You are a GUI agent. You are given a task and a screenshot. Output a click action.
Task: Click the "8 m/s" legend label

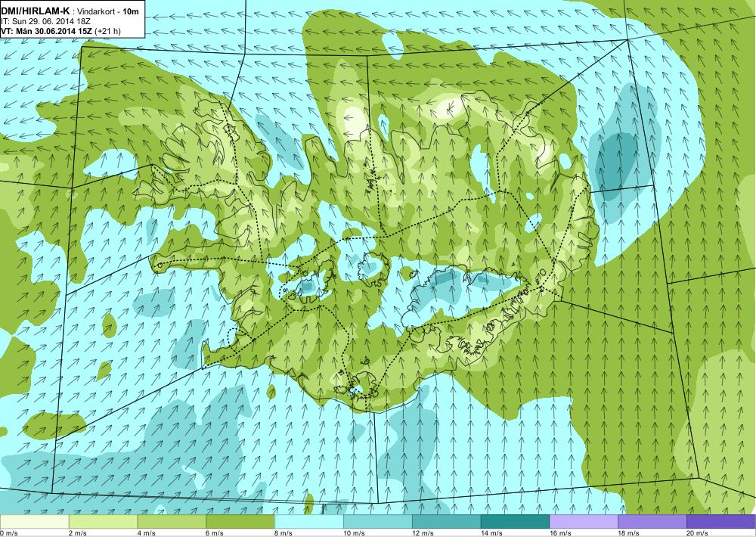(284, 533)
